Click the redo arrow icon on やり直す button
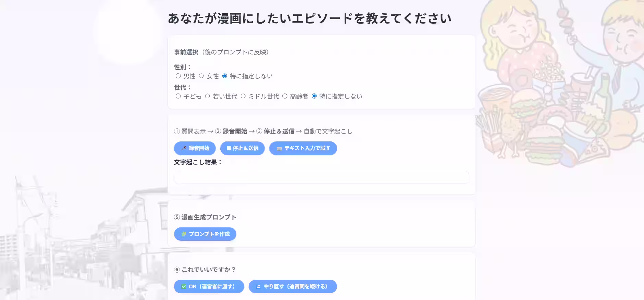644x300 pixels. [x=258, y=286]
